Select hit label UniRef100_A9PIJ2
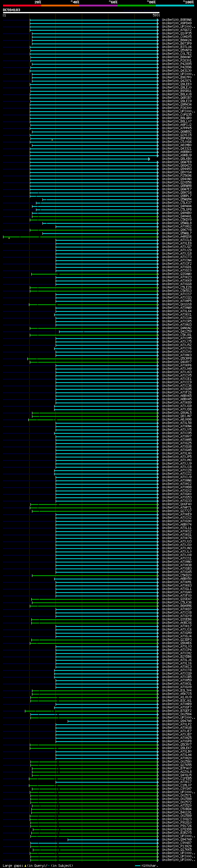Image resolution: width=197 pixels, height=868 pixels. 177,125
